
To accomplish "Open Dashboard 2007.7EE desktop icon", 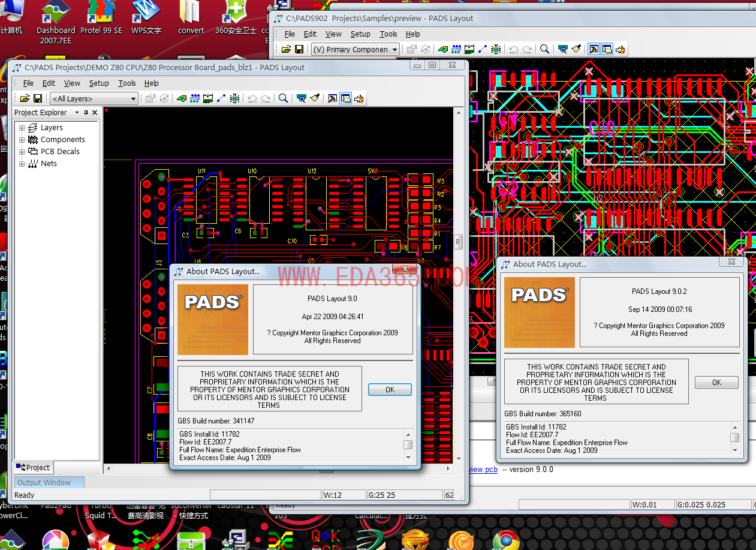I will 56,22.
